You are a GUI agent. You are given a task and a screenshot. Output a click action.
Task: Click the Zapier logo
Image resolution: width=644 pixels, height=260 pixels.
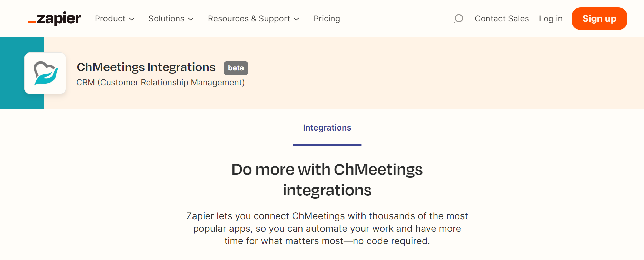click(54, 19)
